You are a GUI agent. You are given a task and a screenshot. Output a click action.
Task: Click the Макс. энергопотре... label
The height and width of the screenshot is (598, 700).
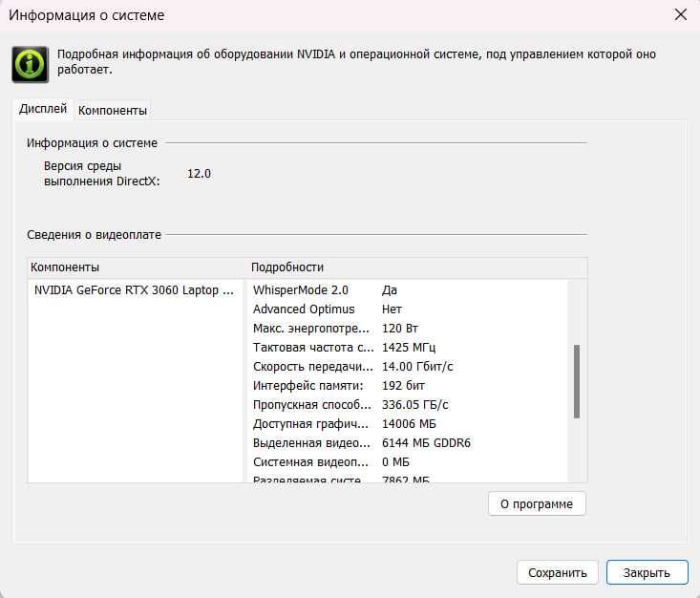pos(311,329)
